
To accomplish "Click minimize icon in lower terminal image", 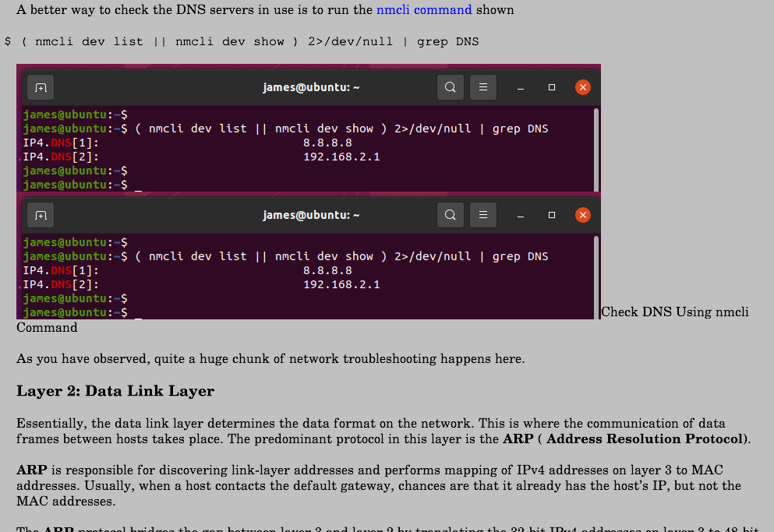I will pos(520,216).
